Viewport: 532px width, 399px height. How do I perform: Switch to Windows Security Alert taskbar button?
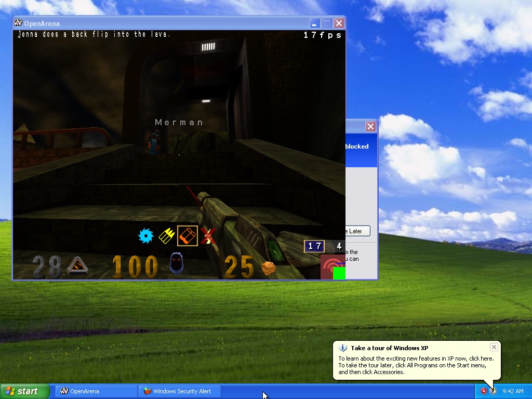click(180, 391)
